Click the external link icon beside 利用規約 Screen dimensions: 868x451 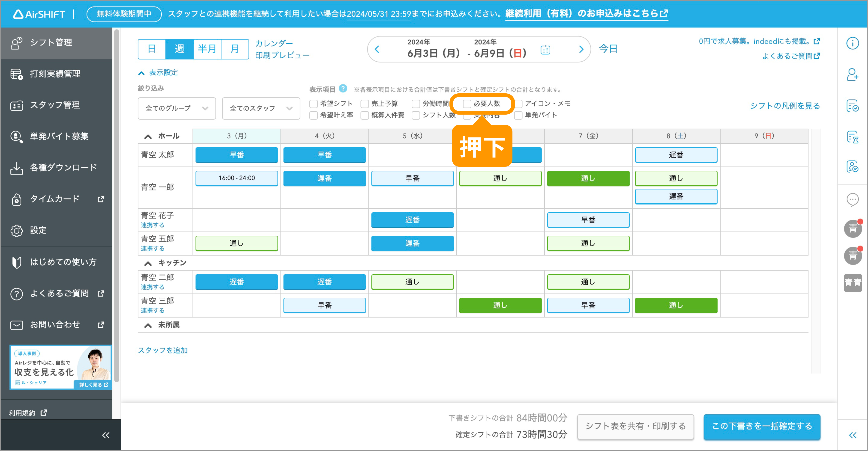[44, 412]
